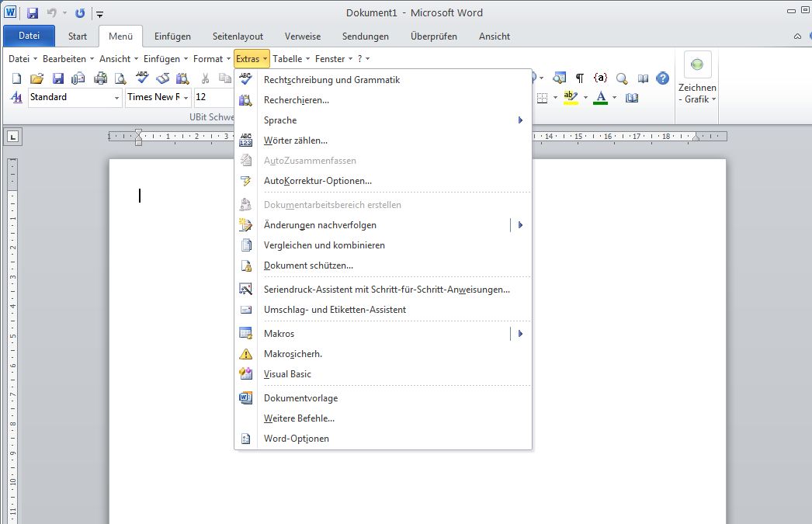Viewport: 812px width, 524px height.
Task: Click the New blank document icon
Action: click(x=16, y=78)
